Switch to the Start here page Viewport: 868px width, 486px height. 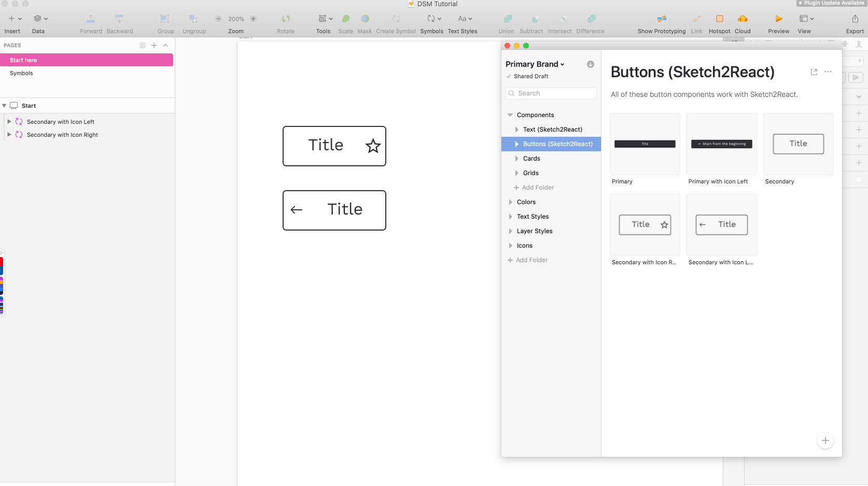click(x=23, y=60)
